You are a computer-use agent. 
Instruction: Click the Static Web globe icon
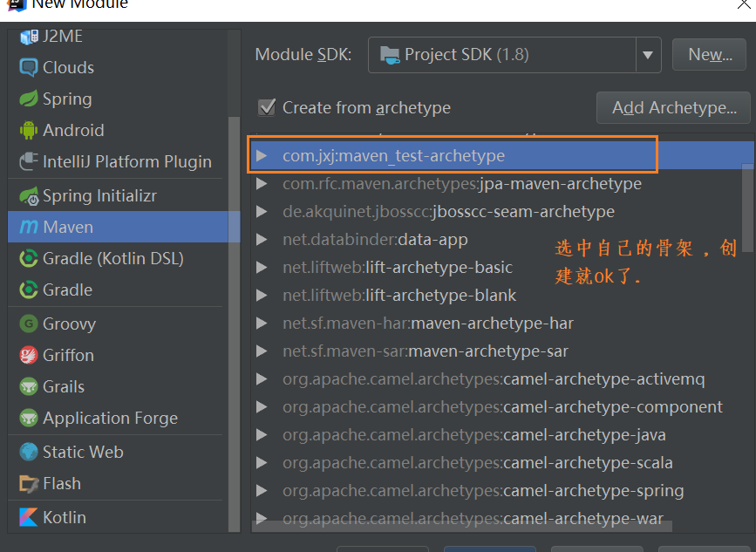[x=29, y=452]
